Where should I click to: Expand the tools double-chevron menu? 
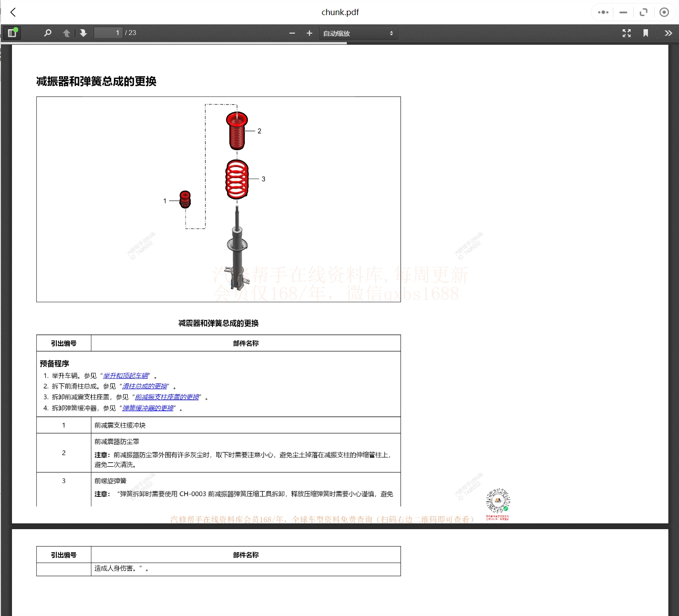point(668,33)
